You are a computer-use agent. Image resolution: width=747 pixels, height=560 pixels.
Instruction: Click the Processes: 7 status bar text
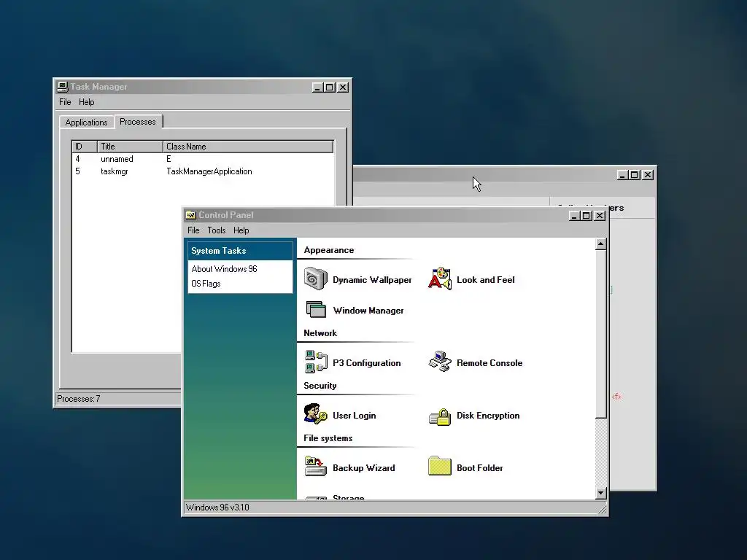[79, 399]
